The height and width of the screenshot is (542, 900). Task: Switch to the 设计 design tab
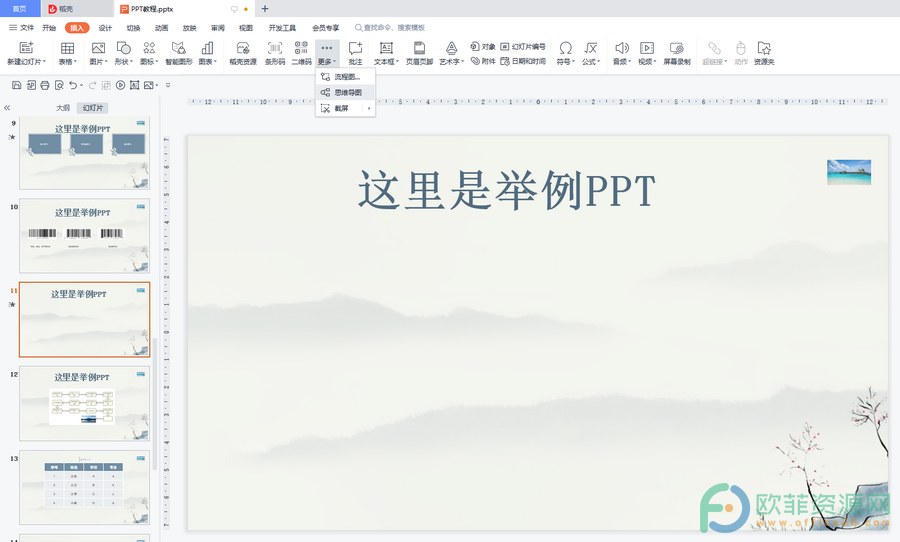click(105, 28)
